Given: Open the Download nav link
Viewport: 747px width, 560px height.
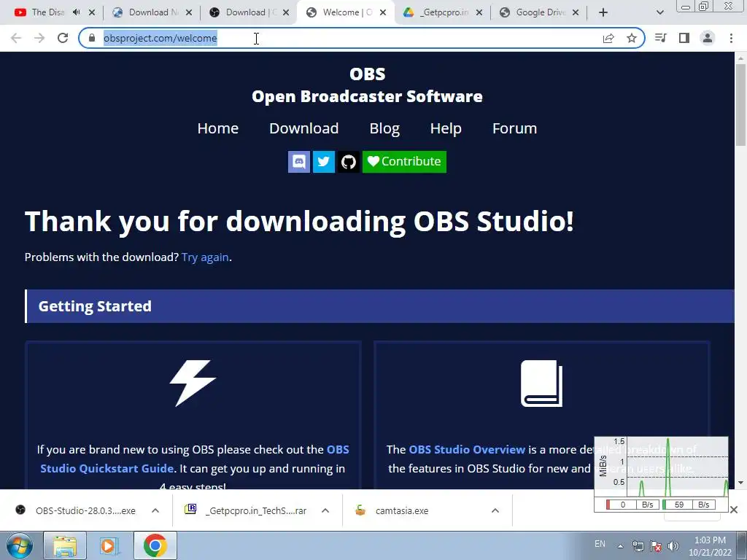Looking at the screenshot, I should [304, 128].
